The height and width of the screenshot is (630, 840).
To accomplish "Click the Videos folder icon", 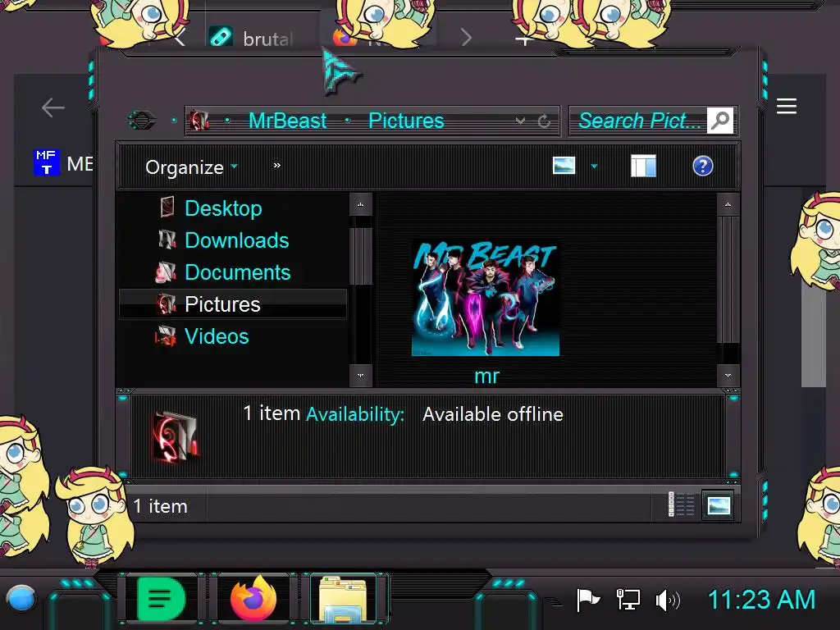I will [x=166, y=336].
